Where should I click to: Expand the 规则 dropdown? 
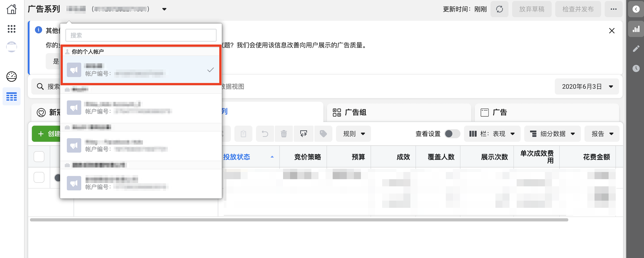pyautogui.click(x=353, y=134)
